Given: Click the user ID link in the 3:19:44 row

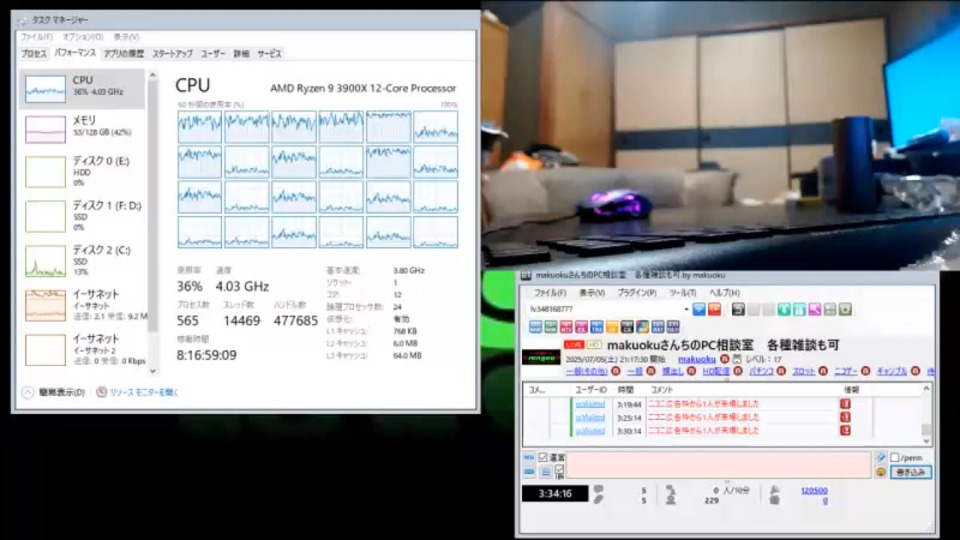Looking at the screenshot, I should click(x=590, y=404).
